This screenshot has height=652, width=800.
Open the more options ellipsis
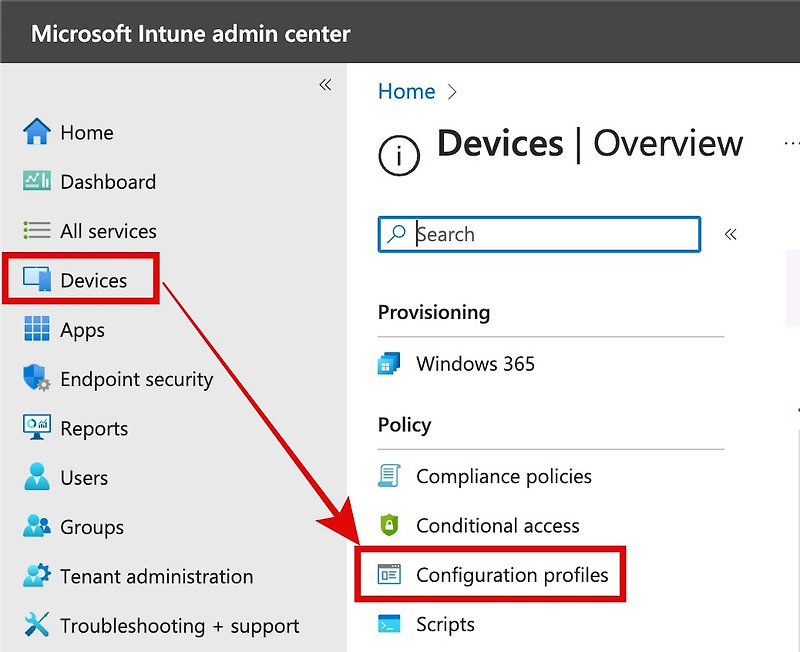792,143
